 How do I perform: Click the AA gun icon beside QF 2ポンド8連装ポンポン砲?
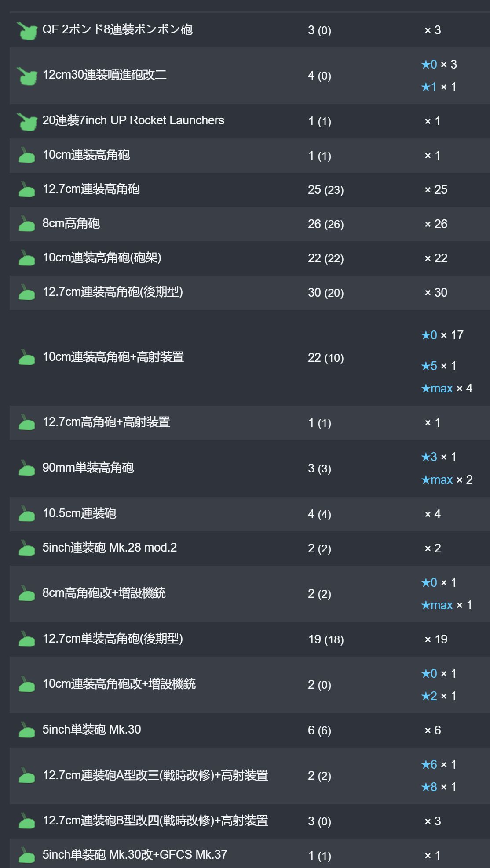point(27,31)
